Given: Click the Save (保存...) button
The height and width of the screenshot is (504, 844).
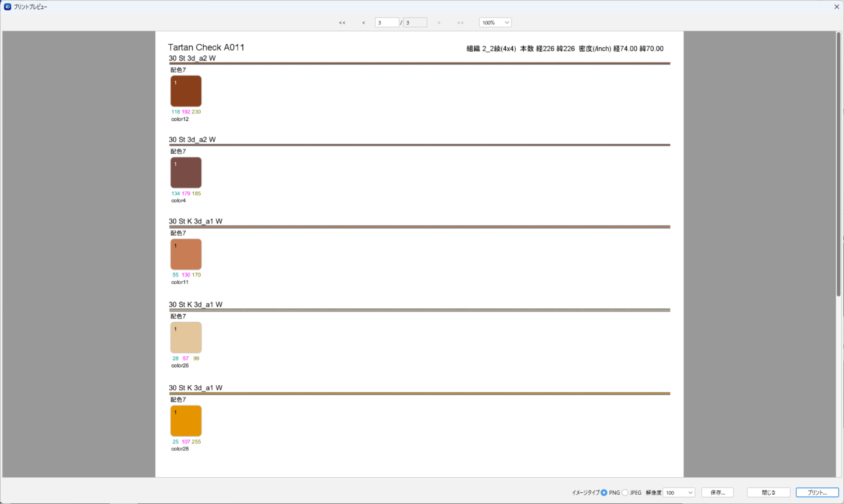Looking at the screenshot, I should (x=717, y=493).
